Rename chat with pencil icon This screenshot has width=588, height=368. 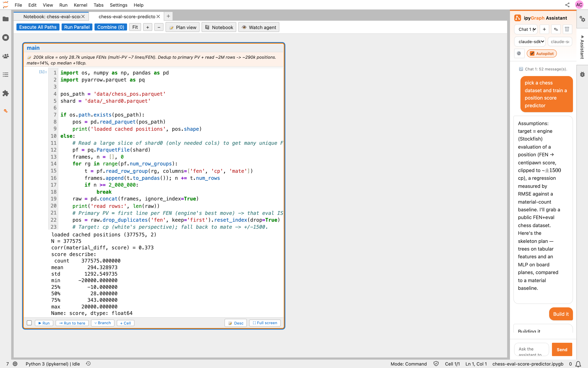point(556,29)
